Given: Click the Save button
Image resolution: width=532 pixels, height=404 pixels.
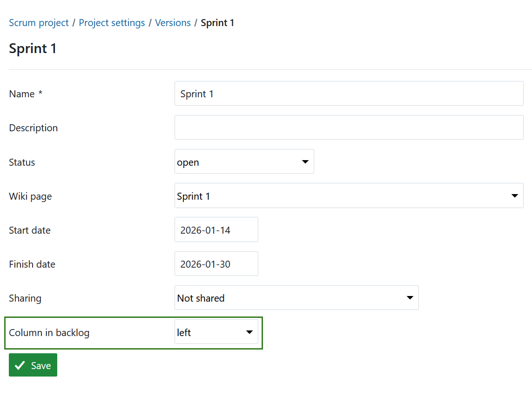Looking at the screenshot, I should pyautogui.click(x=33, y=365).
